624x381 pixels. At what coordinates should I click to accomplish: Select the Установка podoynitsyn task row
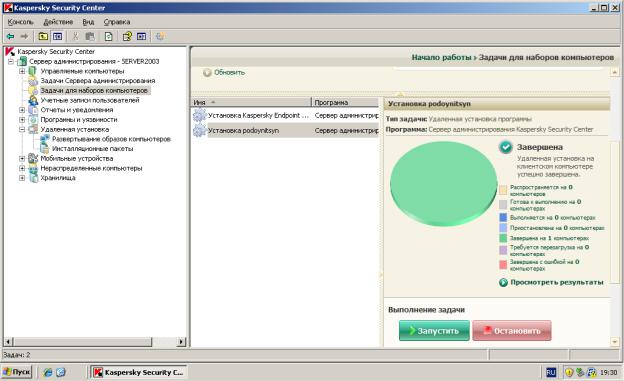point(285,130)
